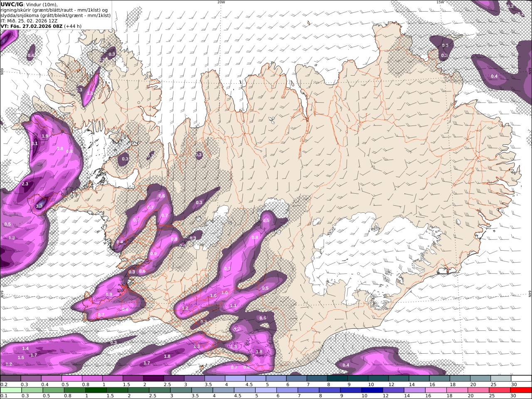Click the bright red swatch ending the rain scale
The width and height of the screenshot is (532, 399).
click(521, 390)
